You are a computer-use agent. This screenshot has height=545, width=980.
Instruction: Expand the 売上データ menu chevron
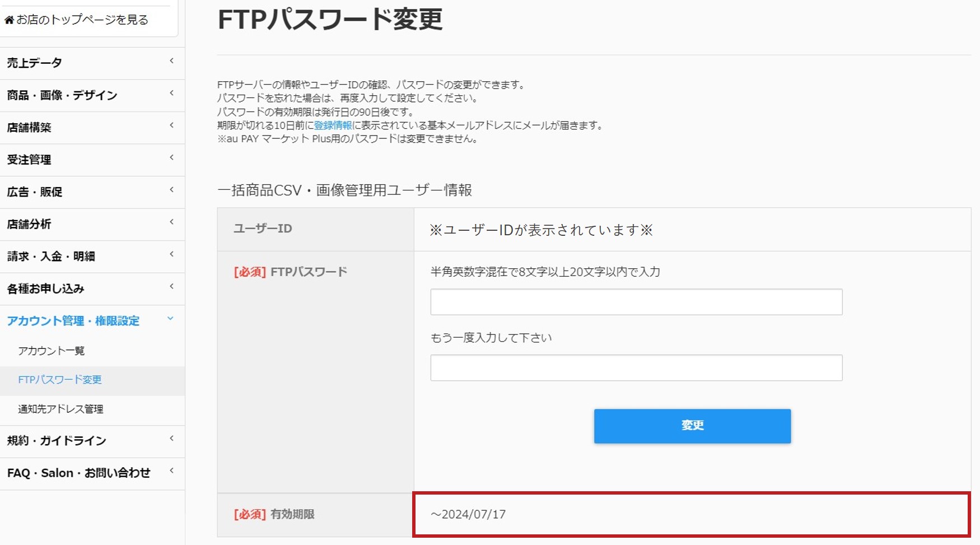coord(171,60)
